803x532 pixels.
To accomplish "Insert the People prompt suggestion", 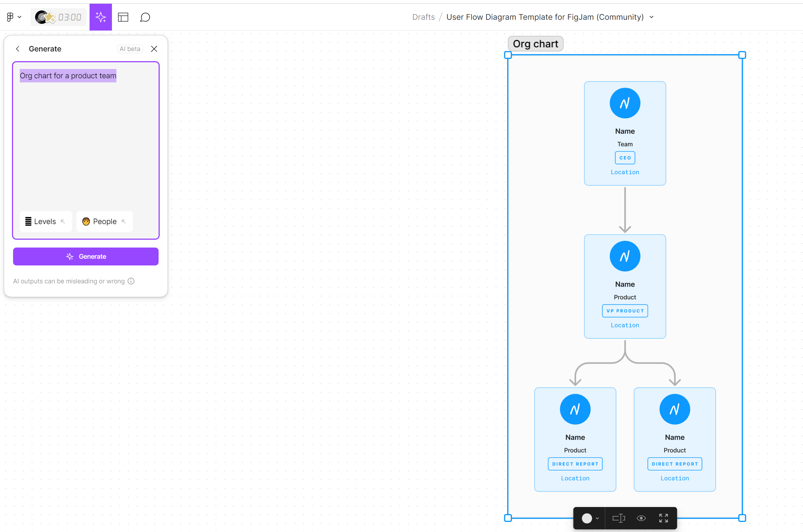I will click(104, 221).
